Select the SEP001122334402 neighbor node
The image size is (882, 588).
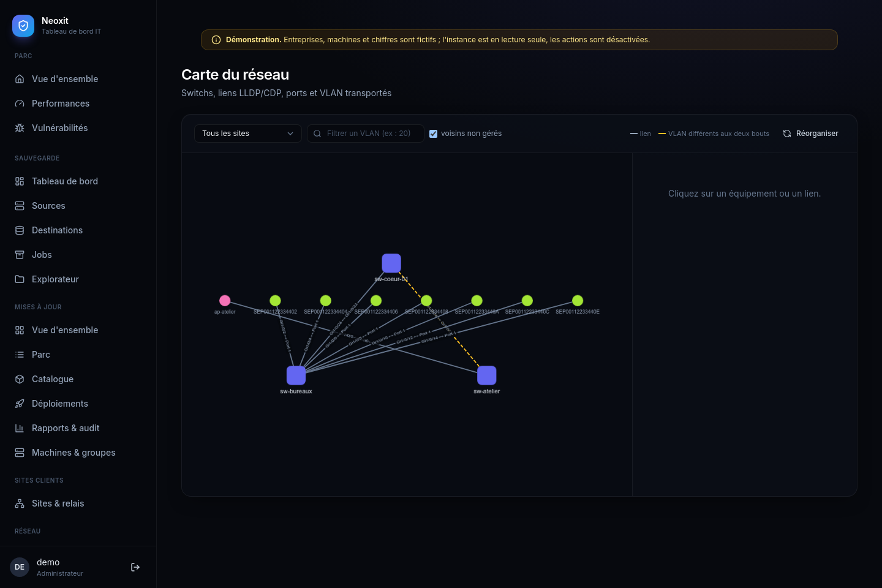276,301
